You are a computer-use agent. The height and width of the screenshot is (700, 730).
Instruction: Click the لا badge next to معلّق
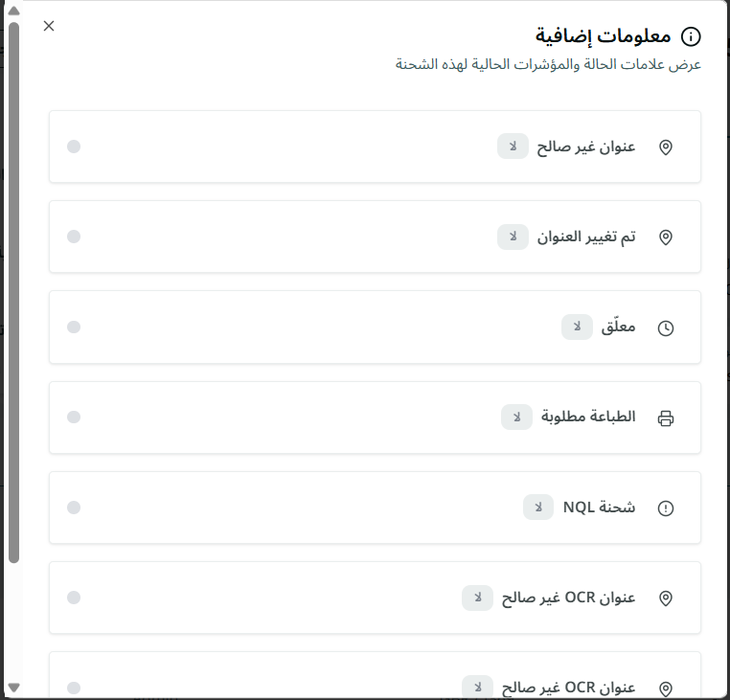pyautogui.click(x=577, y=327)
